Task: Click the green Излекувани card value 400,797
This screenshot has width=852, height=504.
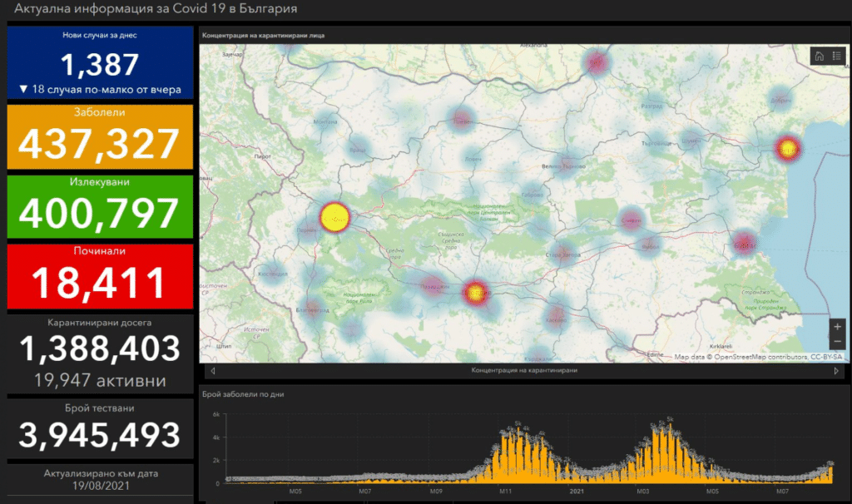Action: [x=100, y=212]
